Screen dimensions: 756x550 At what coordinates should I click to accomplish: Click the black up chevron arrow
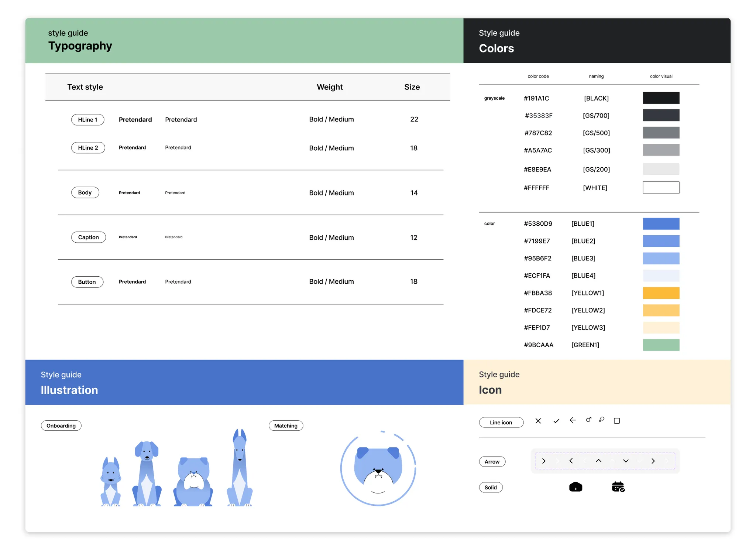[x=598, y=461]
